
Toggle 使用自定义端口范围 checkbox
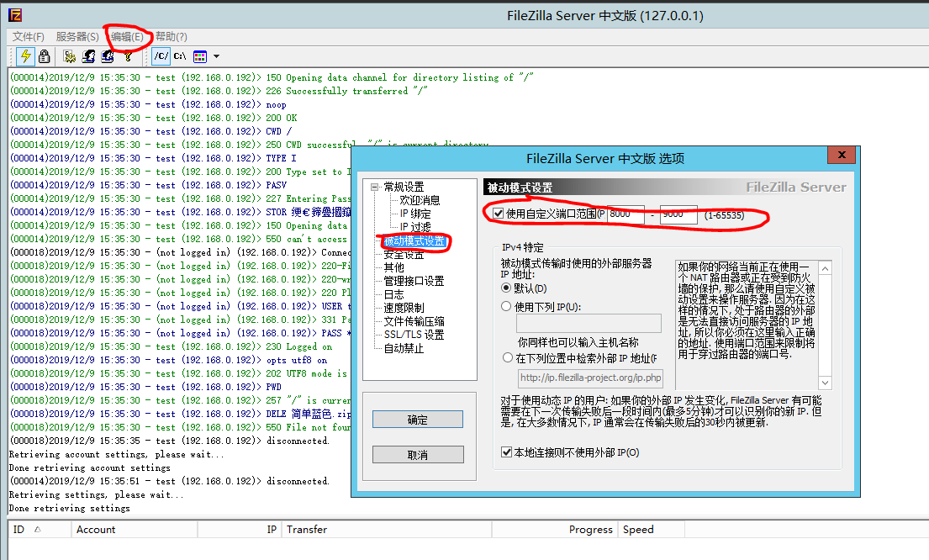[x=499, y=214]
